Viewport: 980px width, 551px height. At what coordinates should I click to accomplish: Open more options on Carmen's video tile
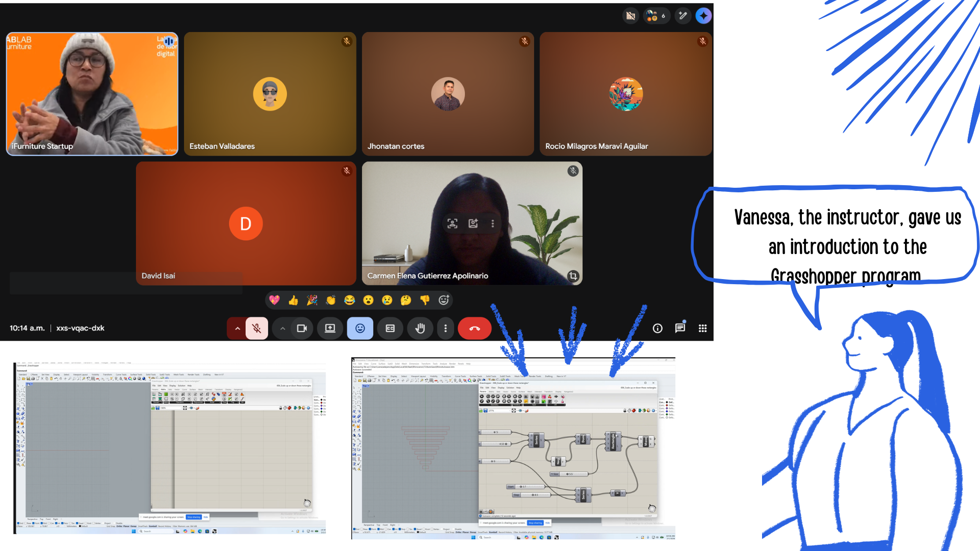[493, 223]
